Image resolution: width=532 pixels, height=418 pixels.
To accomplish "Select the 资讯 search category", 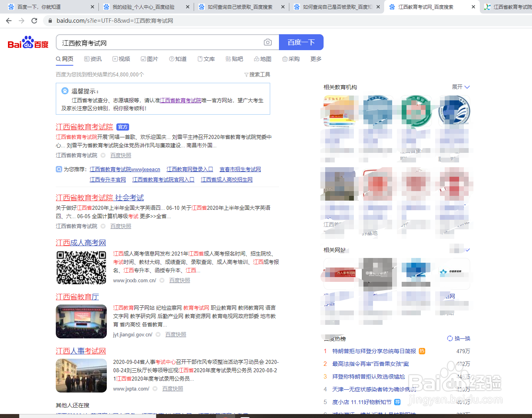I will click(93, 59).
